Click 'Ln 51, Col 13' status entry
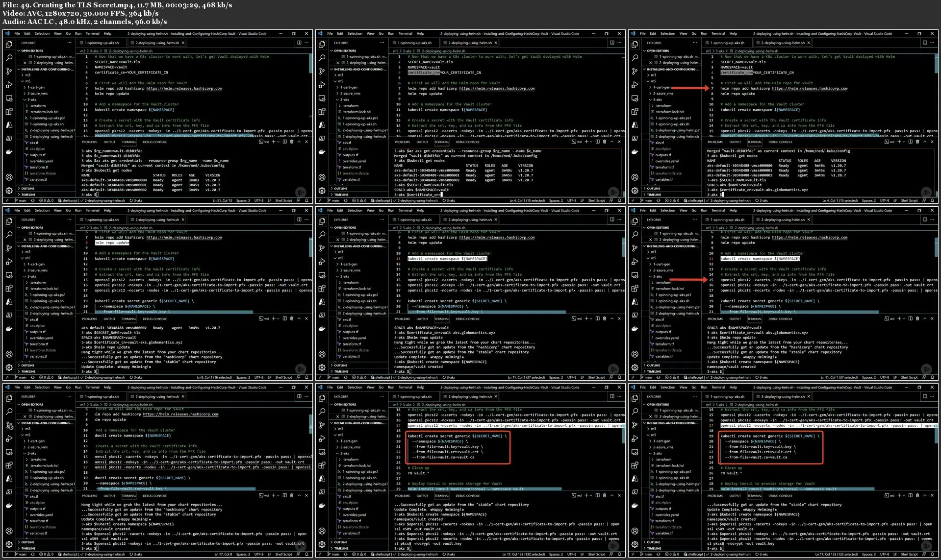Screen dimensions: 941x560 coord(222,200)
